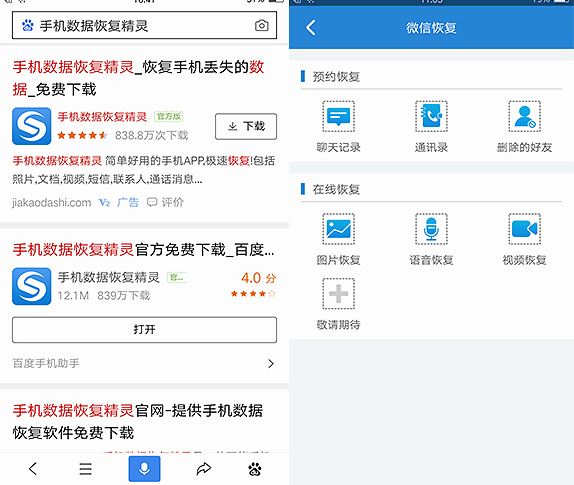Viewport: 574px width, 485px height.
Task: Click the search field with 手机数据恢复精灵
Action: pos(144,25)
